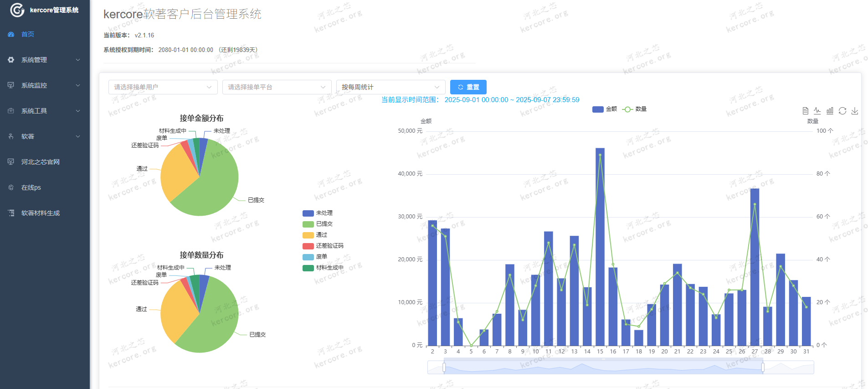The width and height of the screenshot is (868, 389).
Task: Save chart as image download icon
Action: pyautogui.click(x=855, y=111)
